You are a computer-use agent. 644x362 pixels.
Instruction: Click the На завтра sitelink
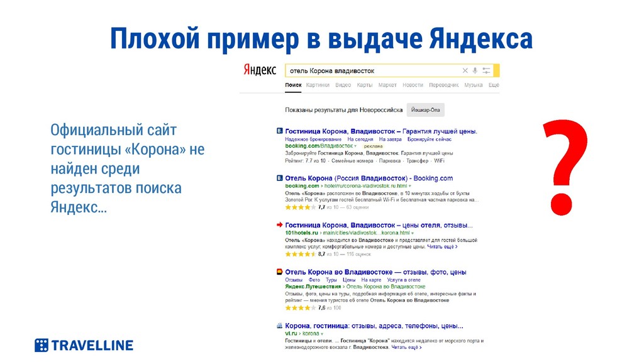coord(390,139)
